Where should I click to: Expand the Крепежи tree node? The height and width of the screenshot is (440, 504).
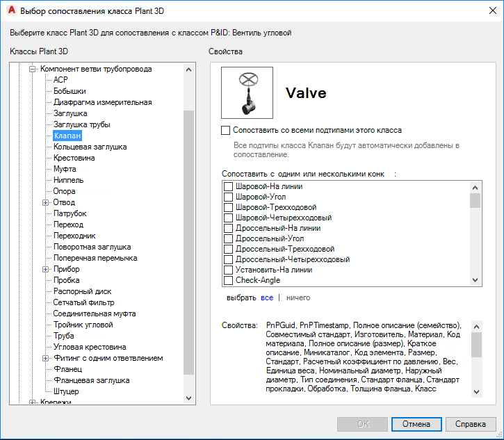pos(32,402)
